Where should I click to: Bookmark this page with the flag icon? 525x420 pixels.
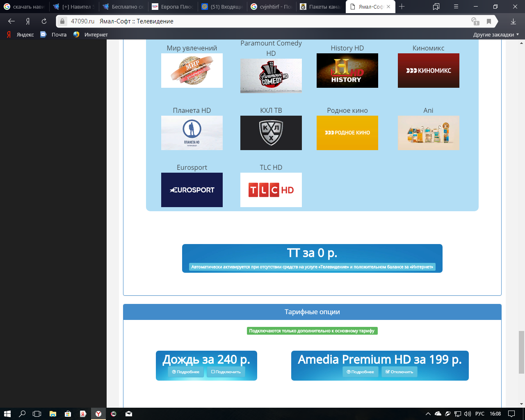488,21
